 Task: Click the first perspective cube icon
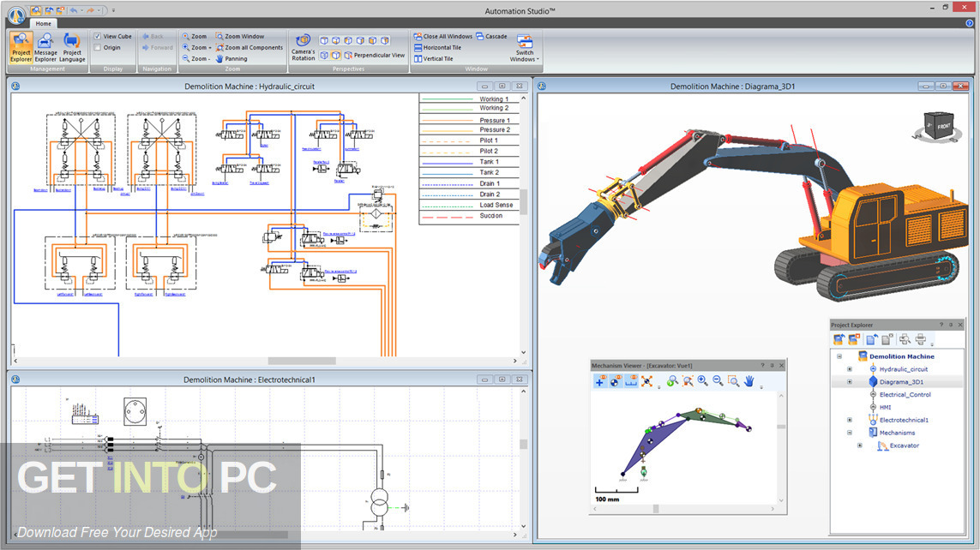[x=324, y=40]
